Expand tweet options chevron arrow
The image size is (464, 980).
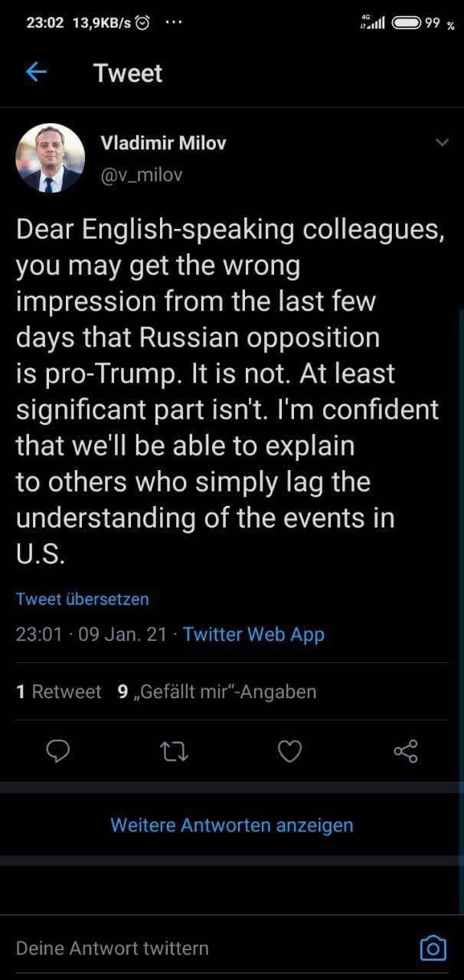click(x=442, y=142)
